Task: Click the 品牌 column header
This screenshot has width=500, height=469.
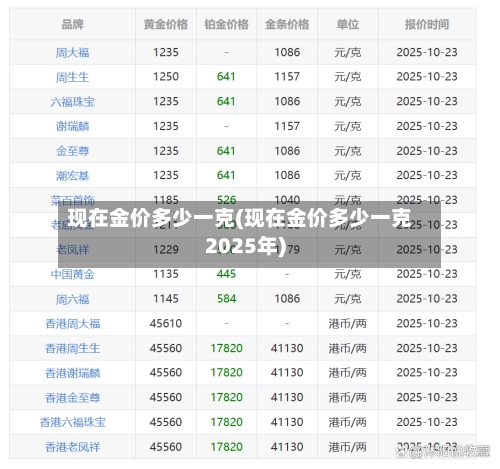Action: point(72,24)
